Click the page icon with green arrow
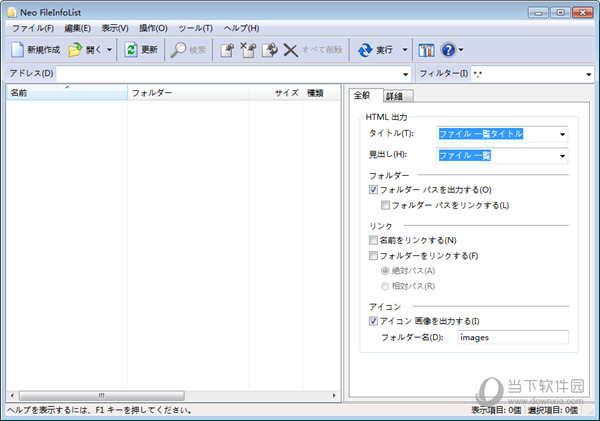Viewport: 600px width, 421px height. [270, 50]
